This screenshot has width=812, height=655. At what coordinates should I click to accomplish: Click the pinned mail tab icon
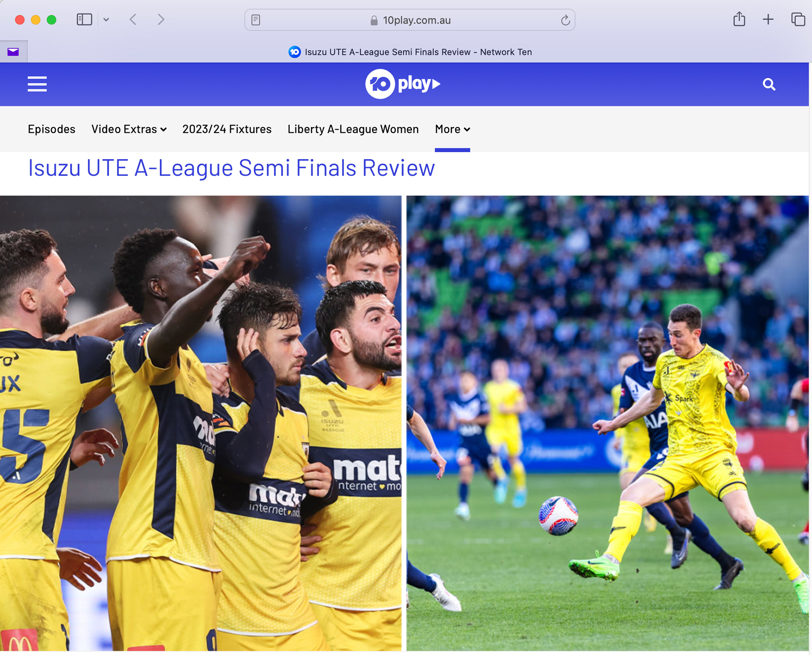13,52
